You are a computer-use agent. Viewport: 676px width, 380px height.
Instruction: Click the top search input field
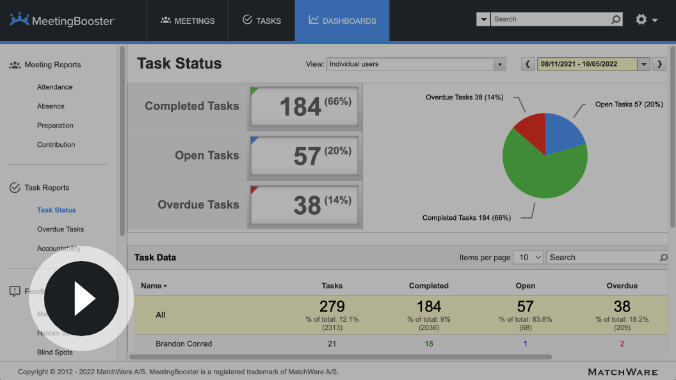550,19
